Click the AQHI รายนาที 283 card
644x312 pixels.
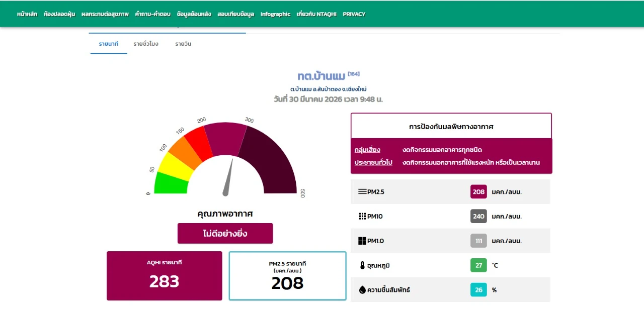(x=164, y=276)
